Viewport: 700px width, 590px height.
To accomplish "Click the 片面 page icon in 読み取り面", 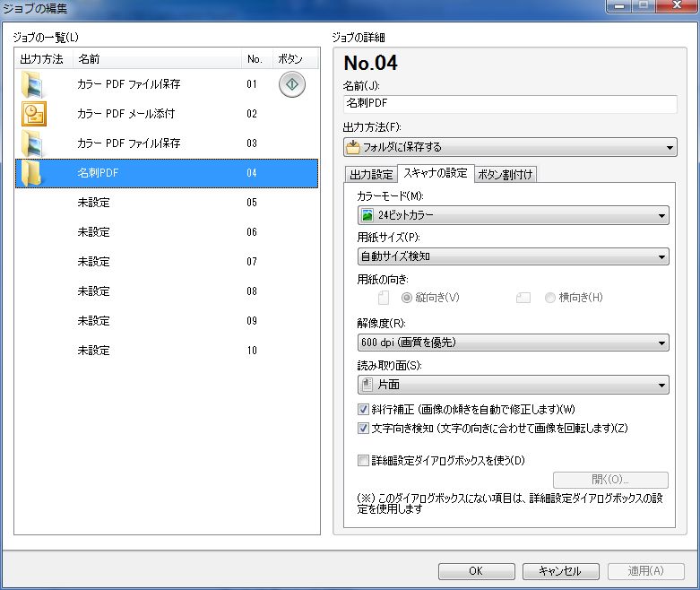I will (367, 385).
